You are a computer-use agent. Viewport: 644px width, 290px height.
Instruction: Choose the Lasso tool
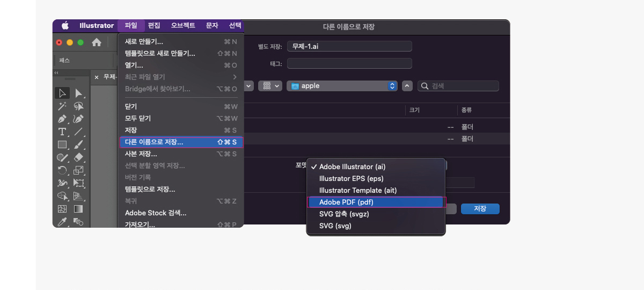(x=79, y=106)
